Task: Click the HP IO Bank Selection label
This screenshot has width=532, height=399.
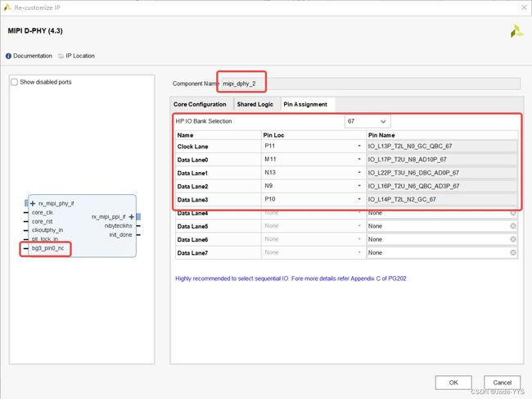Action: coord(204,121)
